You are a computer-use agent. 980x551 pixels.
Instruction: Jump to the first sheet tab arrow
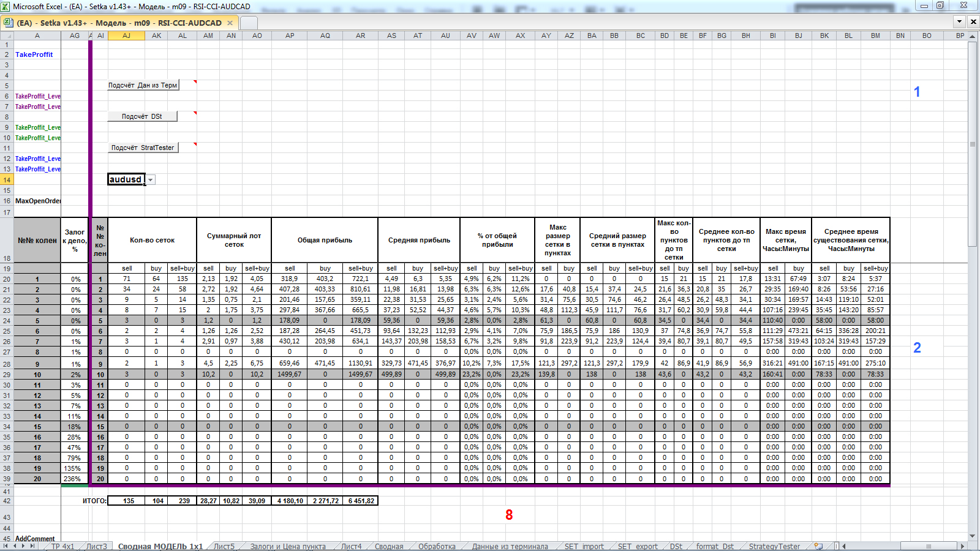[6, 546]
